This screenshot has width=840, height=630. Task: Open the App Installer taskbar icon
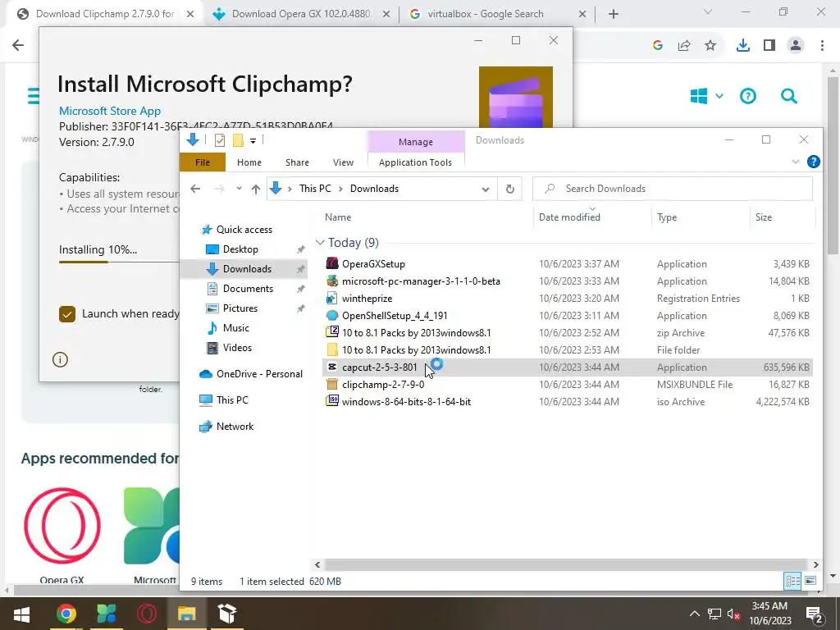[227, 614]
